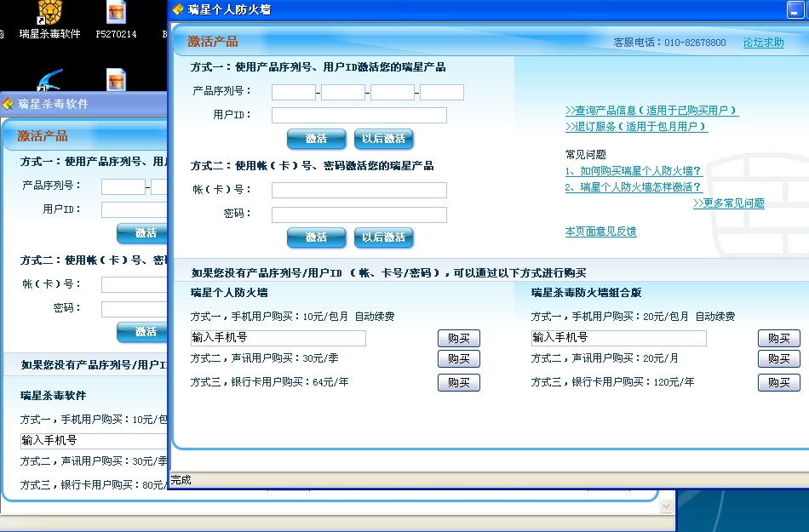The height and width of the screenshot is (532, 809).
Task: Click scrollbar down arrow of 瑞星杀毒软件 window
Action: pos(666,506)
